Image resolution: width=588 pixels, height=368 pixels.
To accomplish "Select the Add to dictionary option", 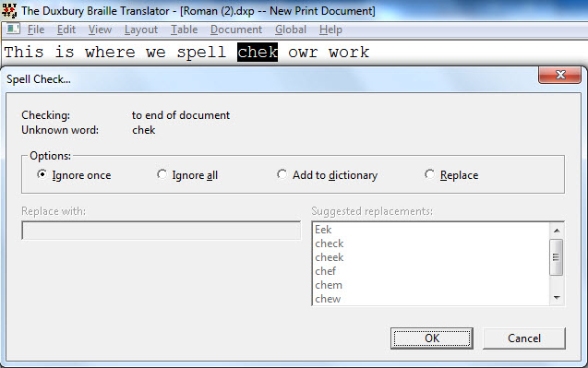I will [x=327, y=175].
